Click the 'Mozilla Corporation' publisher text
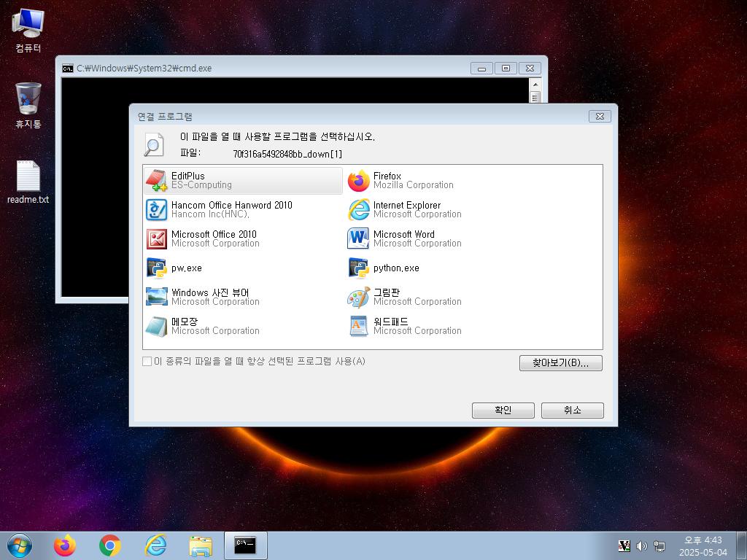Screen dimensions: 747x560 click(414, 185)
